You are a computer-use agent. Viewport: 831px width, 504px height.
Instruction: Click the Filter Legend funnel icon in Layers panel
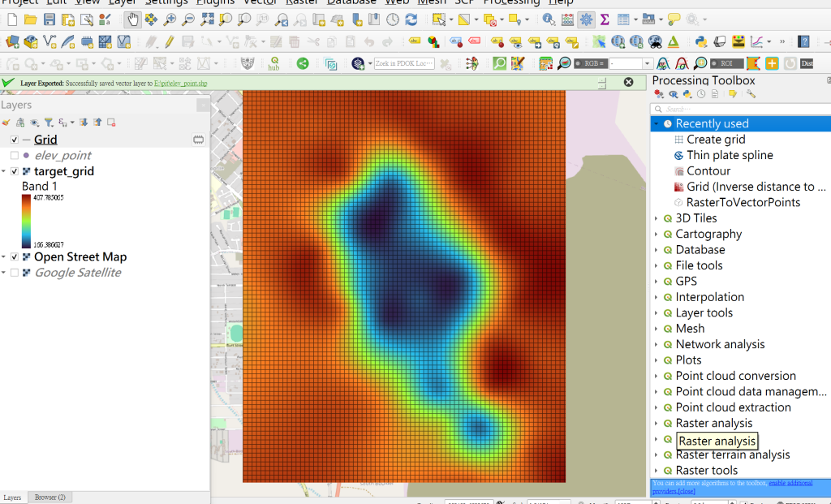point(49,123)
